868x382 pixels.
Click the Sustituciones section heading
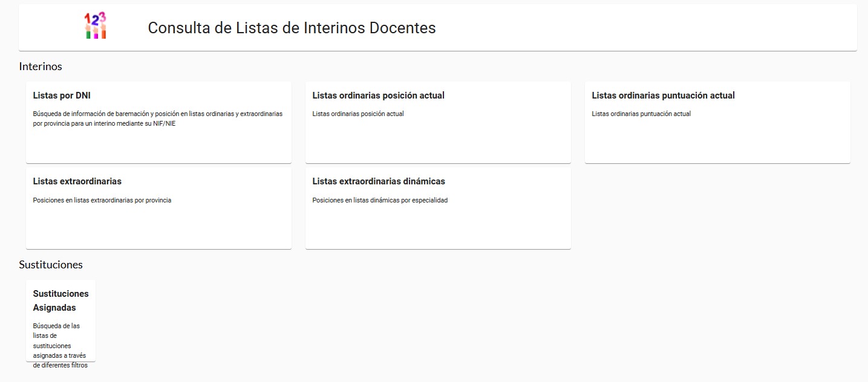pos(51,265)
